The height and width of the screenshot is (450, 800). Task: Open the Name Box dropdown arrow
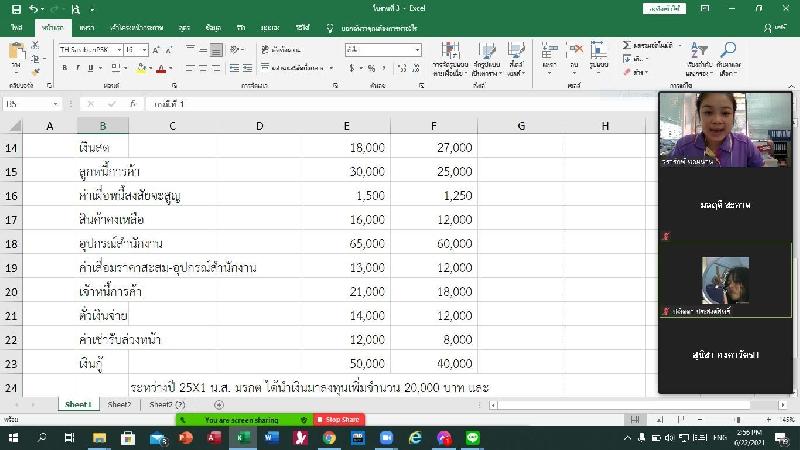(56, 104)
